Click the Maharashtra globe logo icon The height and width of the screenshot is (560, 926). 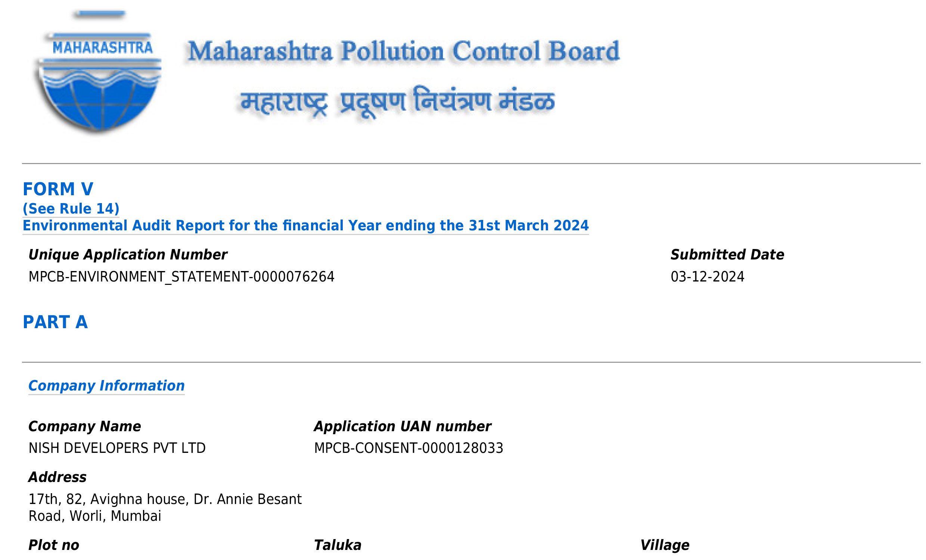tap(99, 71)
